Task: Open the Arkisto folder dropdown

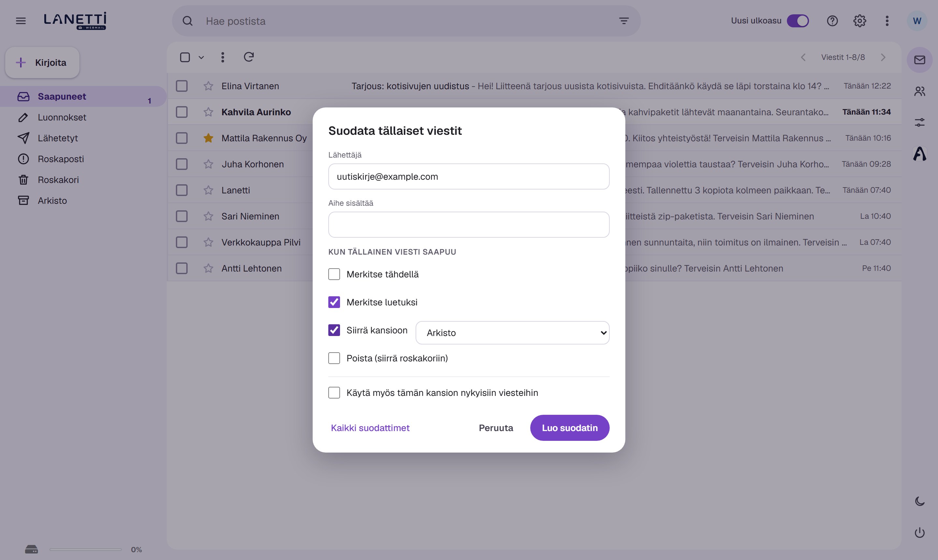Action: (512, 333)
